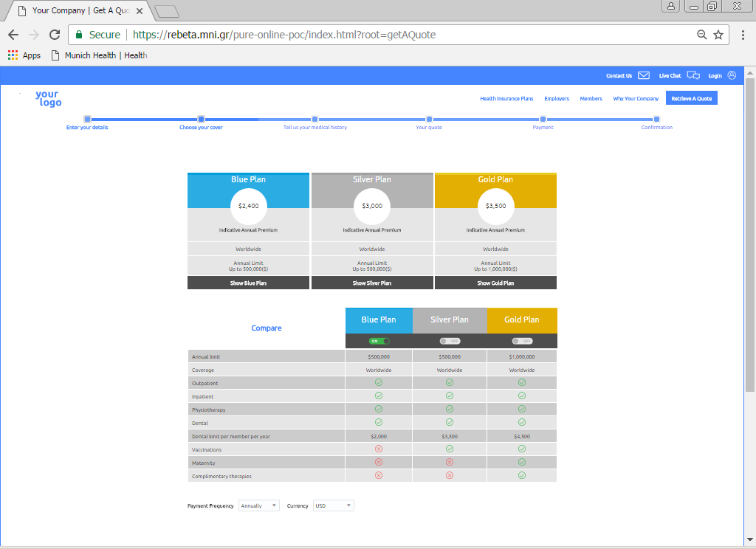Expand the Currency USD dropdown
Viewport: 756px width, 549px height.
tap(333, 506)
